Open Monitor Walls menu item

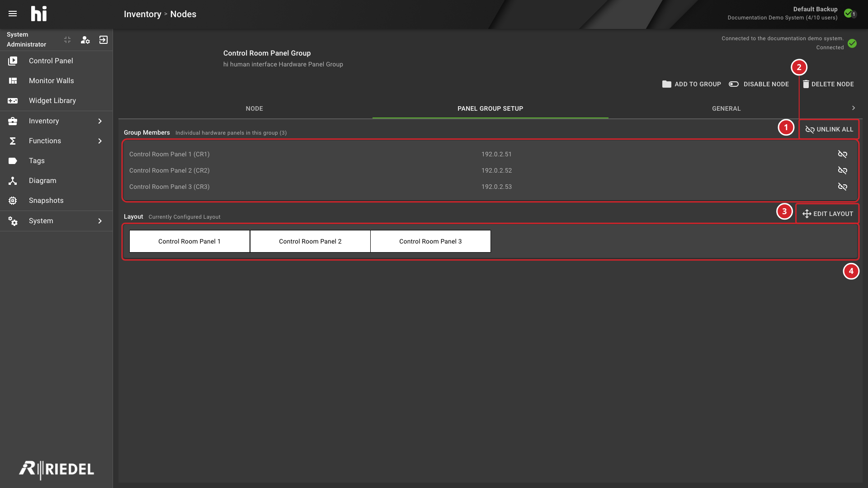click(56, 80)
